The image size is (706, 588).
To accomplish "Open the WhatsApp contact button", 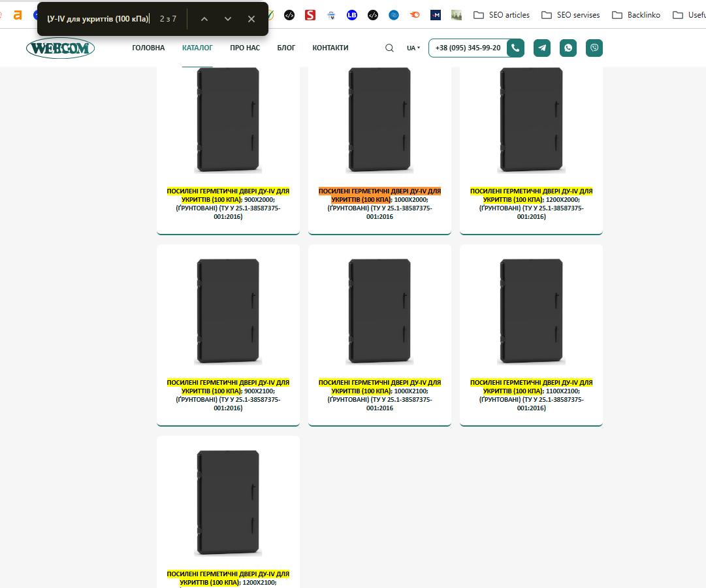I will (x=568, y=48).
